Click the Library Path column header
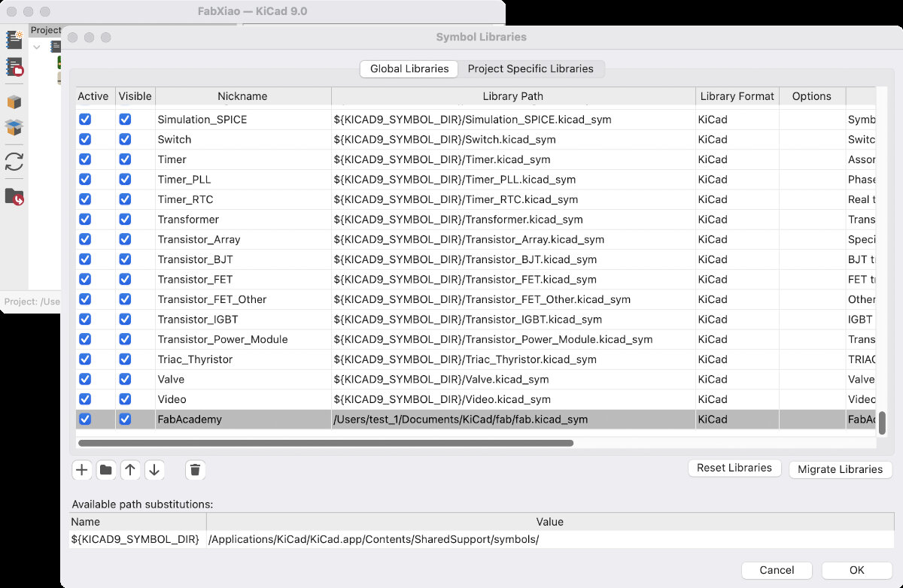 click(x=513, y=96)
